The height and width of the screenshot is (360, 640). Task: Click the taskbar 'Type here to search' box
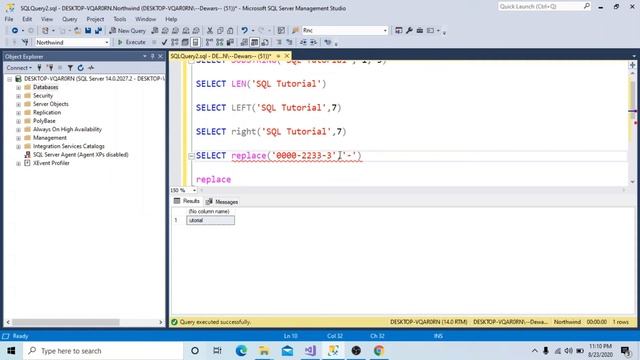click(x=103, y=351)
